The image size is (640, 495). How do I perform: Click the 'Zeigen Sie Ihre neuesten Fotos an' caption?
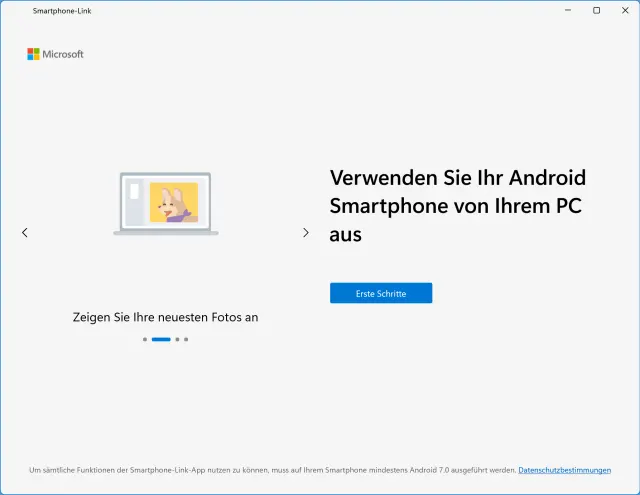point(165,317)
